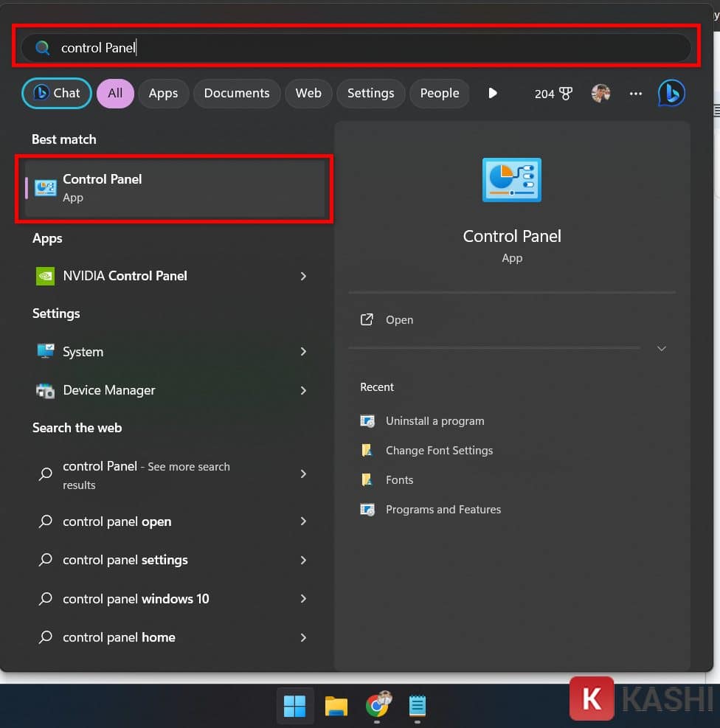Open the user account profile picture
Screen dimensions: 720x728
[600, 93]
